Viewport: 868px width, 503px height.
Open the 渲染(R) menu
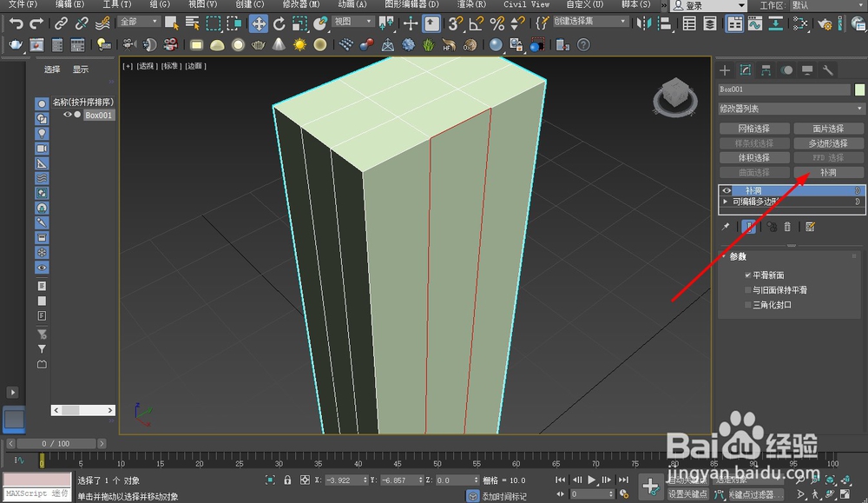click(471, 4)
